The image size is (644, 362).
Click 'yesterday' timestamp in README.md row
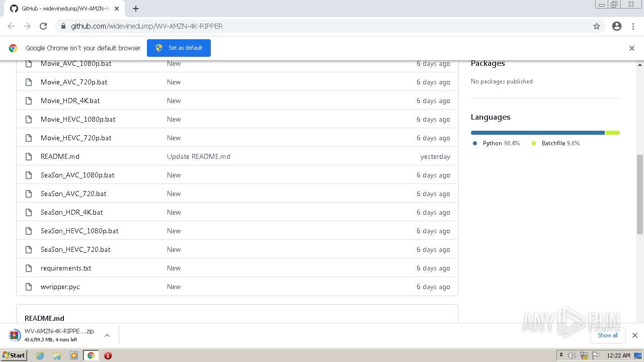tap(435, 156)
